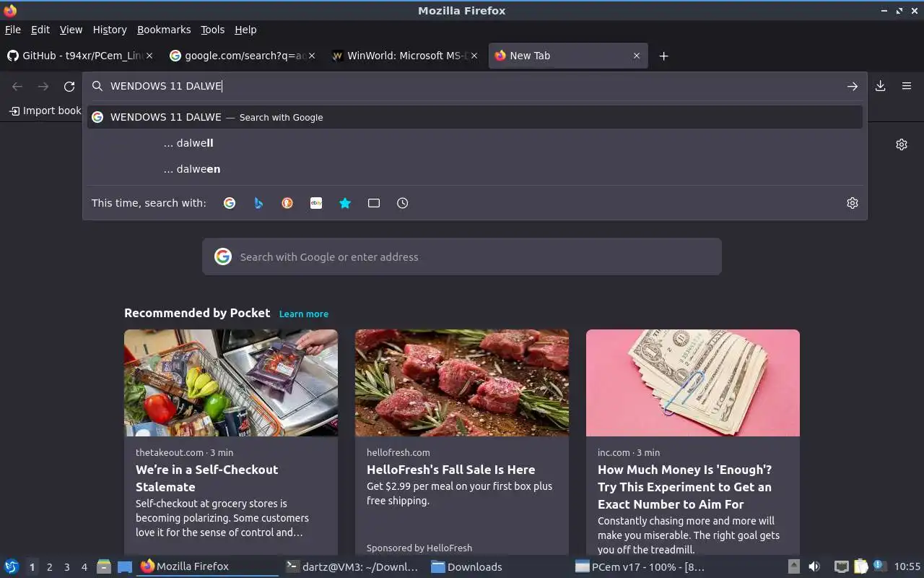Open the Pocket 'Learn more' link
This screenshot has width=924, height=578.
coord(304,314)
